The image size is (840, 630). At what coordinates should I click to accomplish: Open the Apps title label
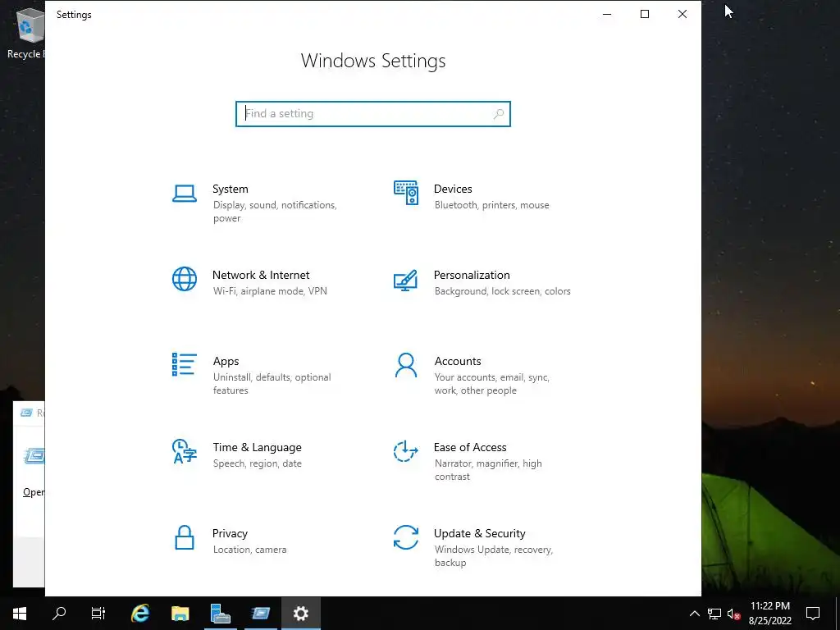pos(226,361)
